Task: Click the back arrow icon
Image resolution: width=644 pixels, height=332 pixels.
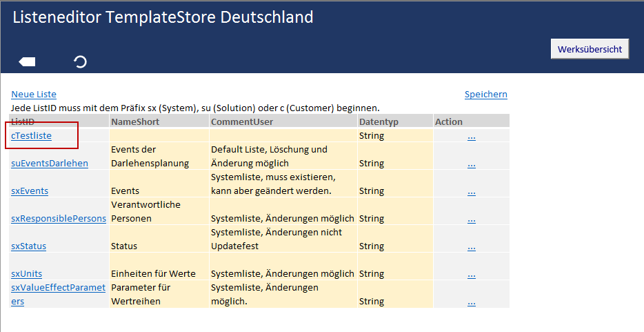Action: click(x=27, y=62)
